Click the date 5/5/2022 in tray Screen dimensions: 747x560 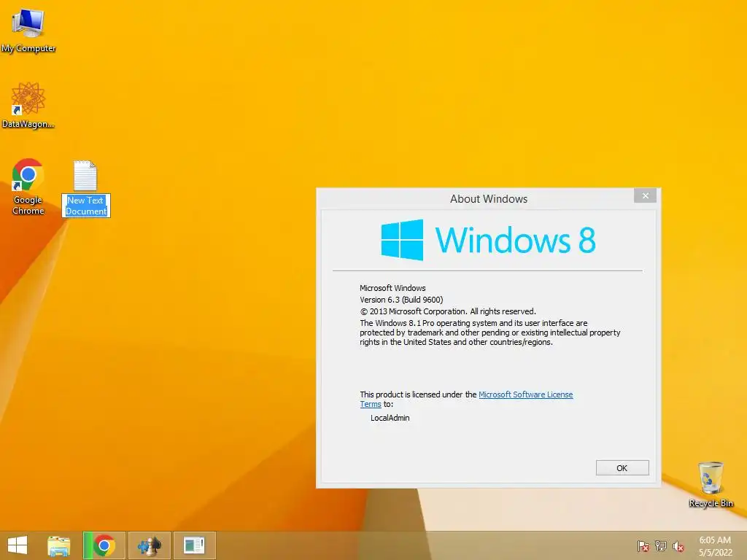715,553
